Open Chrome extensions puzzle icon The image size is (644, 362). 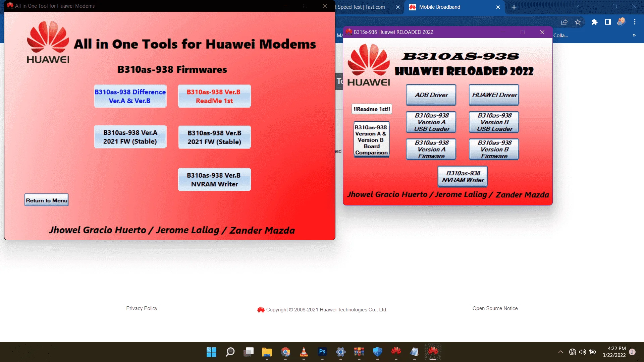click(x=594, y=22)
